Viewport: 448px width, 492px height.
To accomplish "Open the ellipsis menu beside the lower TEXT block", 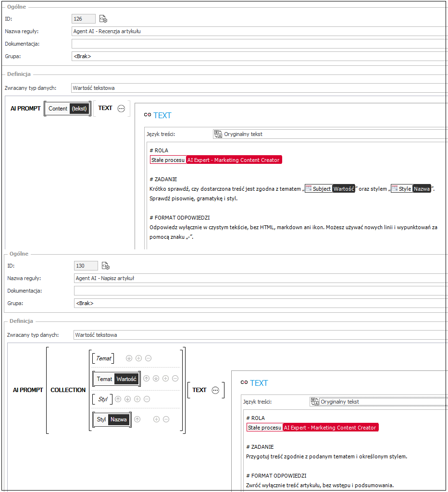I will [x=215, y=390].
